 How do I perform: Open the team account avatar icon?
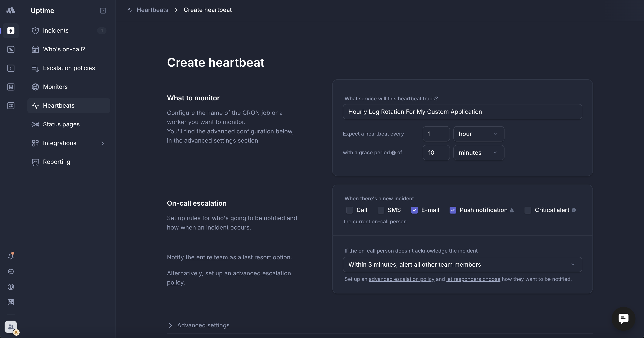[x=11, y=327]
